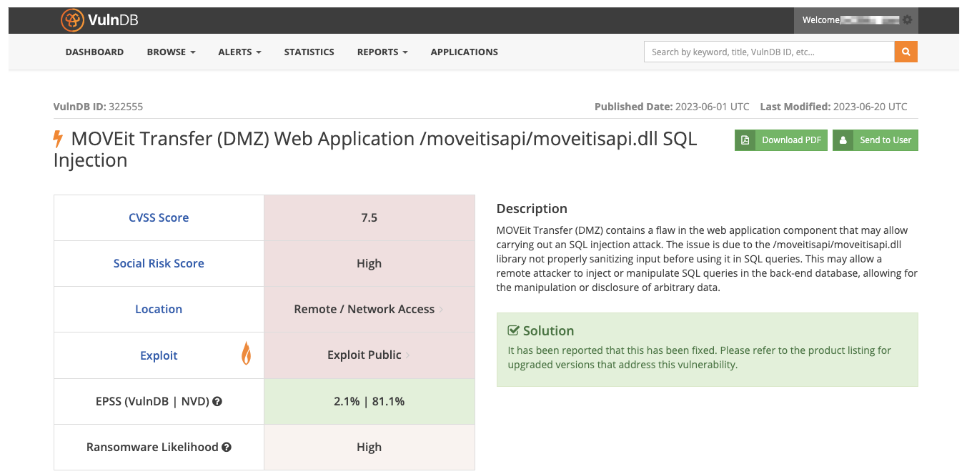Click the help icon beside EPSS (VulnDB | NVD)
Screen dimensions: 962x472
tap(217, 401)
